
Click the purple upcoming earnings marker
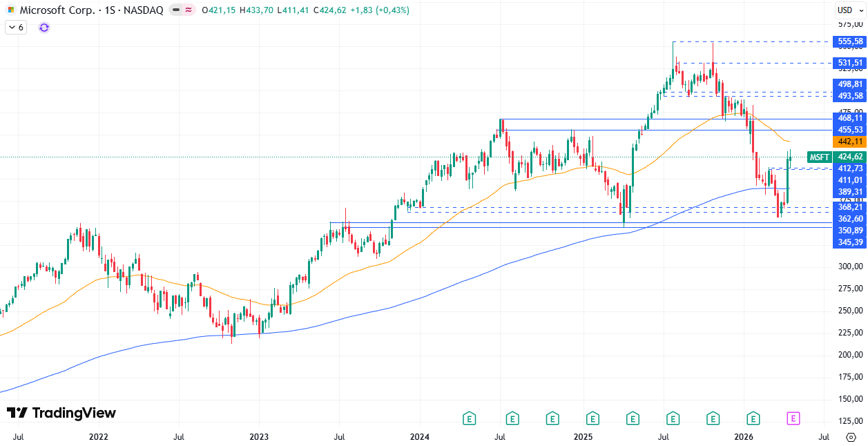793,418
